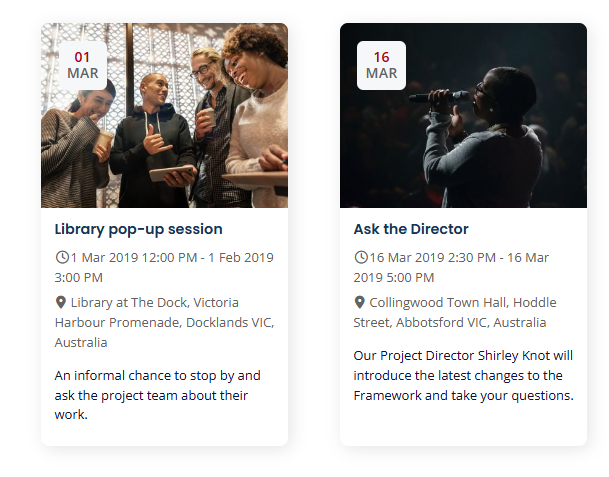Screen dimensions: 609x477
Task: Click the speaker with microphone photo
Action: 463,115
